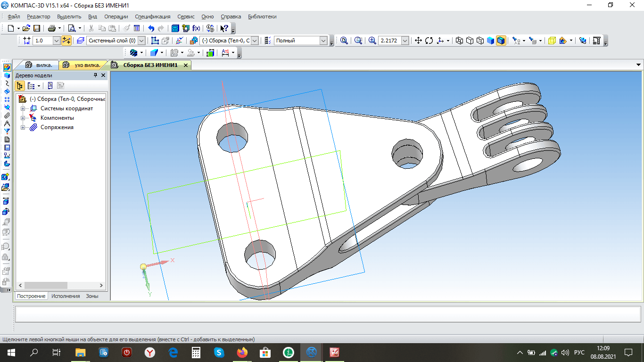Open the Системный слой layer dropdown

(141, 41)
